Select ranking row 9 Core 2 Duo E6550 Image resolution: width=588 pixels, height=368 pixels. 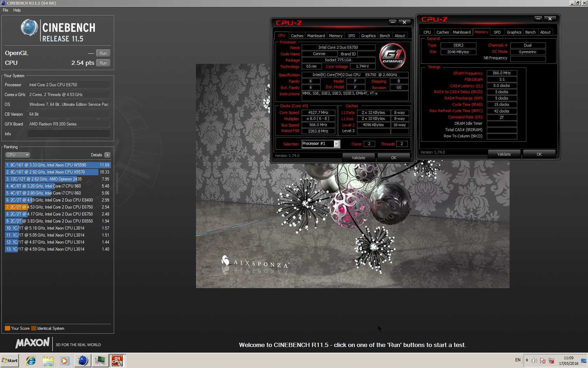tap(58, 221)
